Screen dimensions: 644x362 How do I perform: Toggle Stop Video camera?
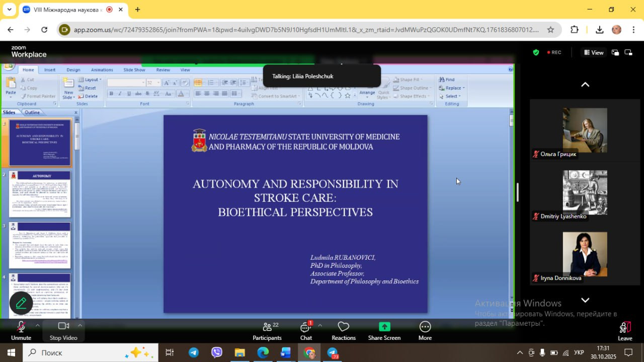click(63, 326)
